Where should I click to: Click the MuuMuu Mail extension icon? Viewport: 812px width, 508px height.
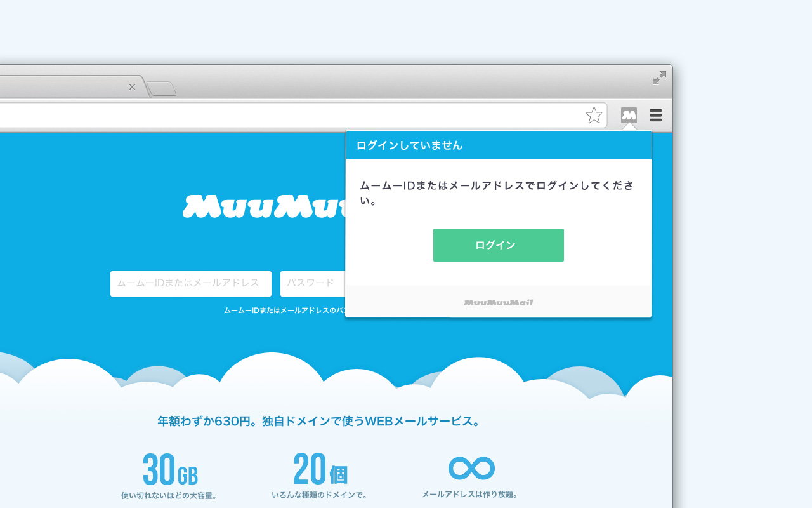click(629, 115)
